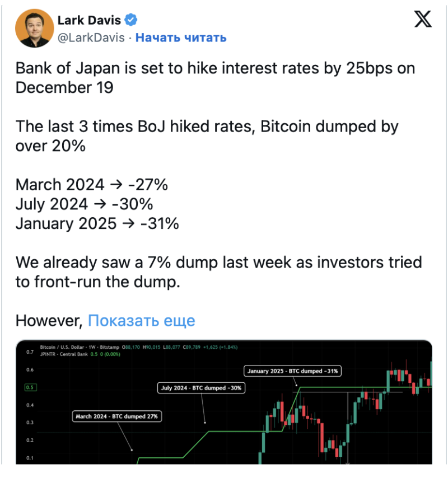
Task: Expand the tweet with Показать еще
Action: [x=142, y=321]
